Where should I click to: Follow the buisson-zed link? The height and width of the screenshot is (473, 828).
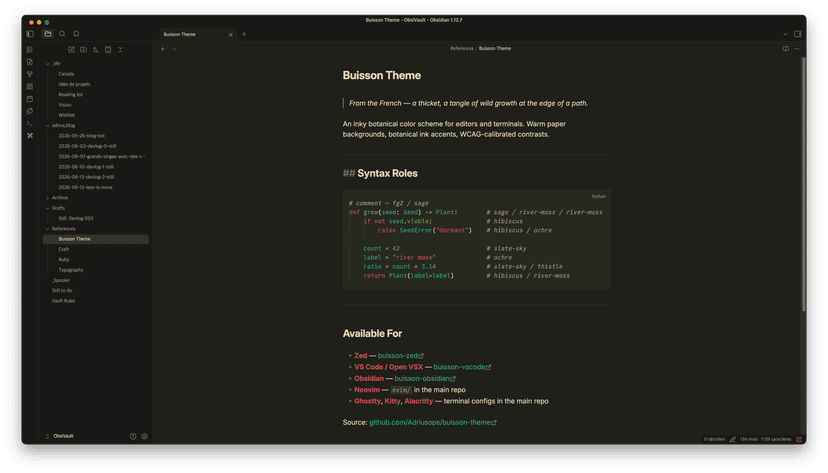(x=400, y=356)
